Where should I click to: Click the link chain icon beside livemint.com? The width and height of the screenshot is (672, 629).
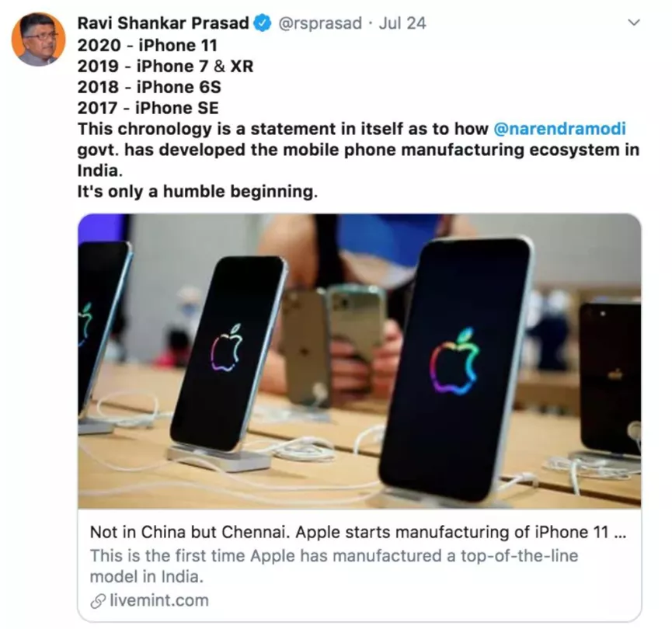point(98,601)
